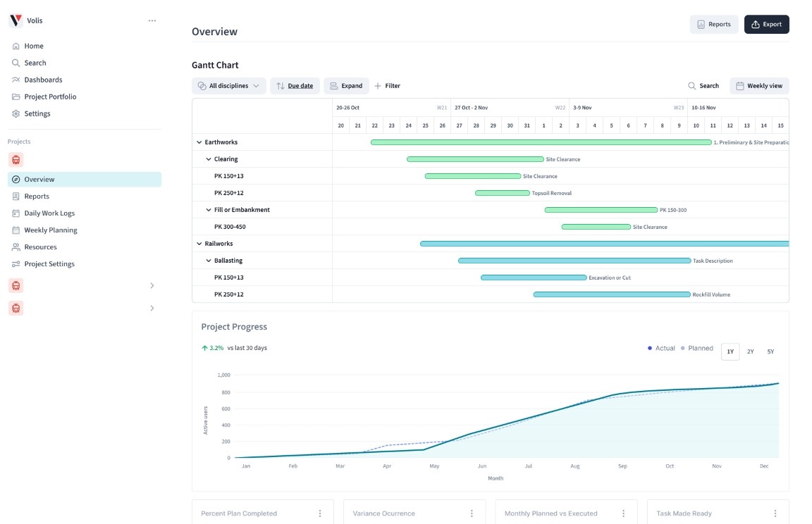Image resolution: width=812 pixels, height=524 pixels.
Task: Open Variance Ocurrence options menu
Action: pyautogui.click(x=472, y=513)
